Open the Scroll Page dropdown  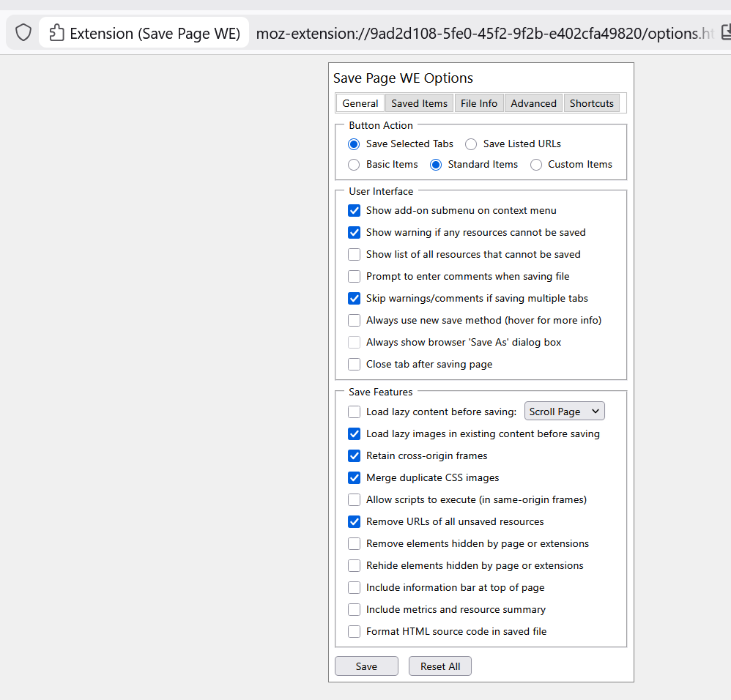(x=564, y=412)
